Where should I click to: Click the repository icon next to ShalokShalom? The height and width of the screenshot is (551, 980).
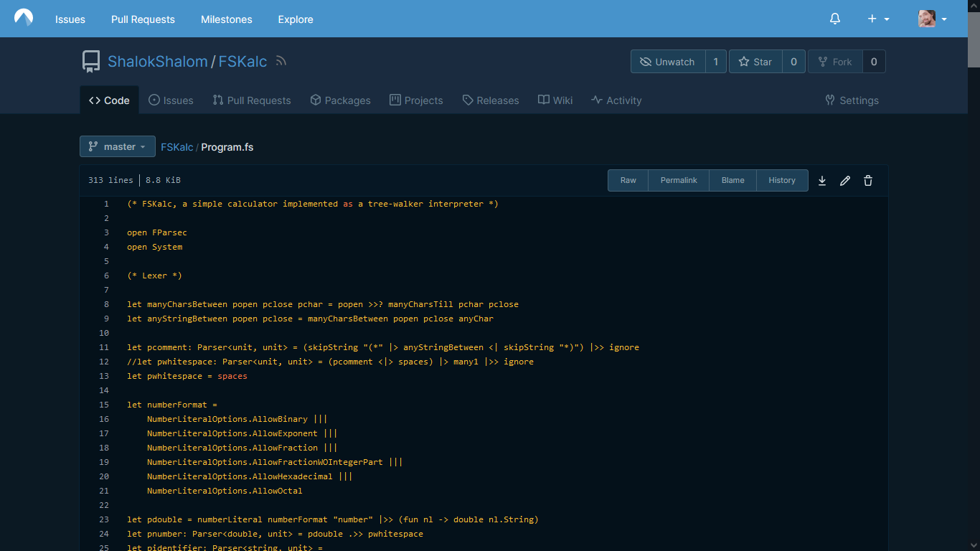90,61
